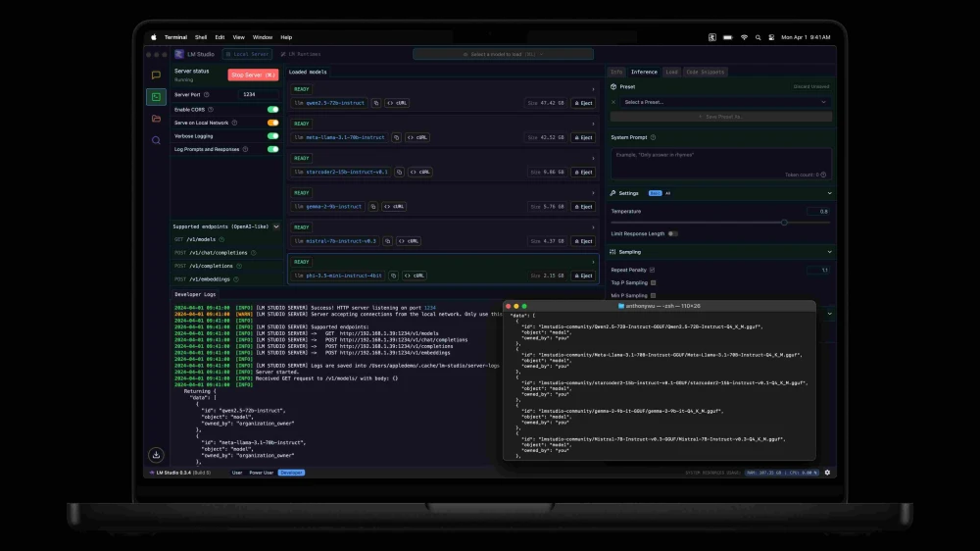
Task: Open My Models folder sidebar icon
Action: (156, 119)
